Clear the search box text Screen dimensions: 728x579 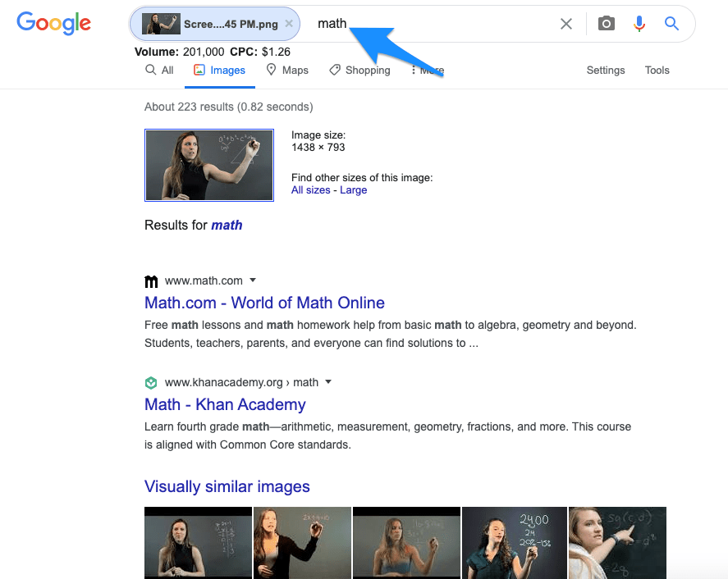pos(566,24)
